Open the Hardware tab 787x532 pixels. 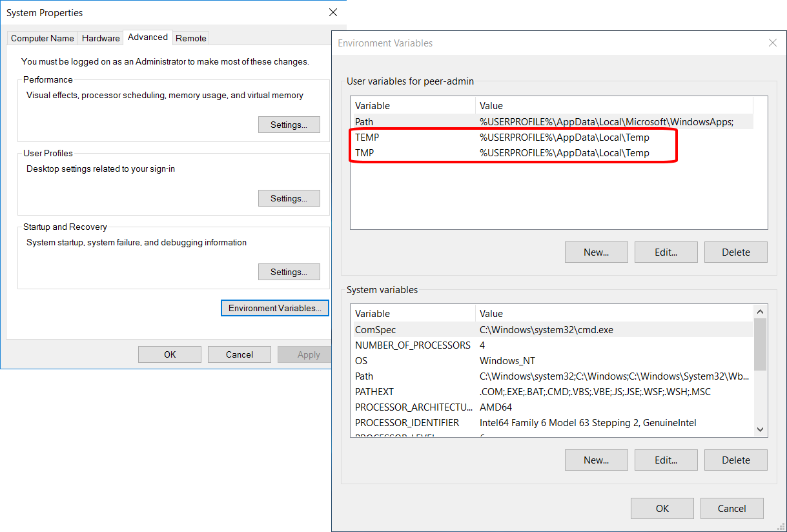point(101,38)
